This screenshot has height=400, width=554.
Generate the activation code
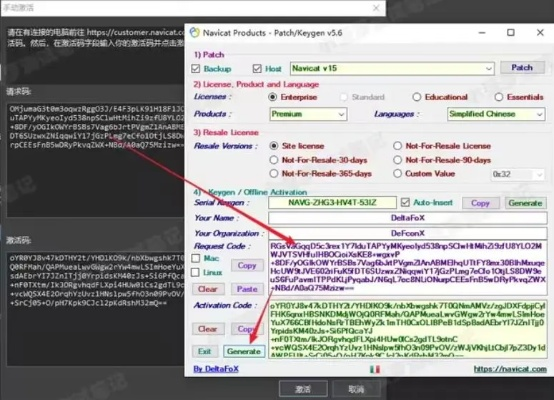[244, 351]
